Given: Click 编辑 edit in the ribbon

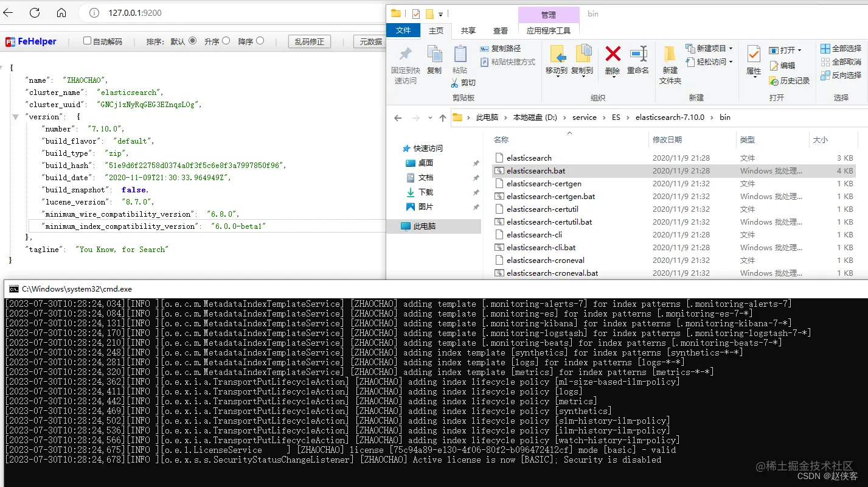Looking at the screenshot, I should tap(782, 66).
